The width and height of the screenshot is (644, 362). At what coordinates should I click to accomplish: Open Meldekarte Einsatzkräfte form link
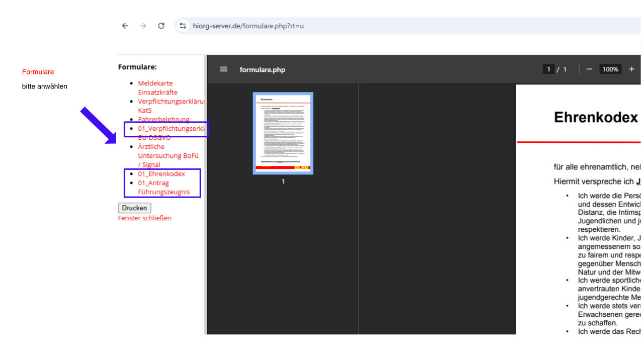pyautogui.click(x=157, y=87)
